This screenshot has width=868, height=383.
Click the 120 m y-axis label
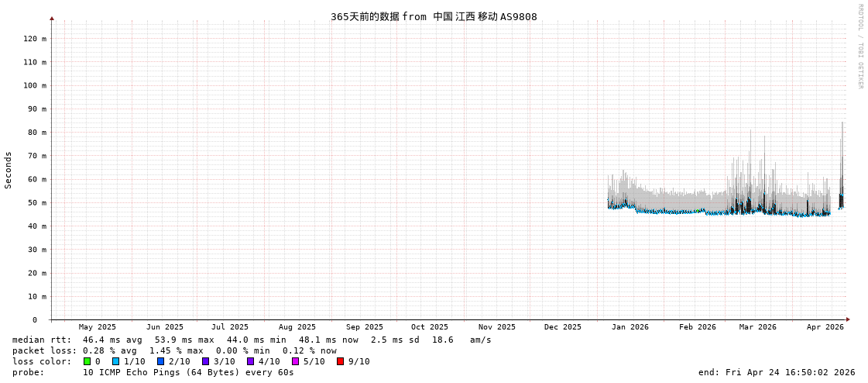click(x=35, y=39)
